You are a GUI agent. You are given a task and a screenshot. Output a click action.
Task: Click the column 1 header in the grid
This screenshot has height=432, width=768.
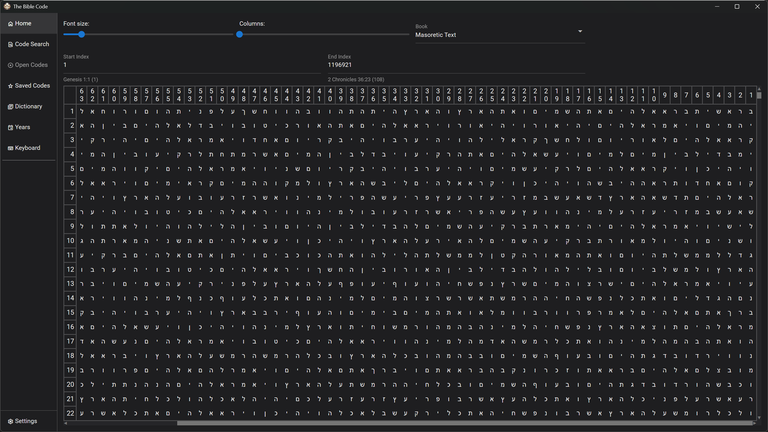pyautogui.click(x=749, y=95)
